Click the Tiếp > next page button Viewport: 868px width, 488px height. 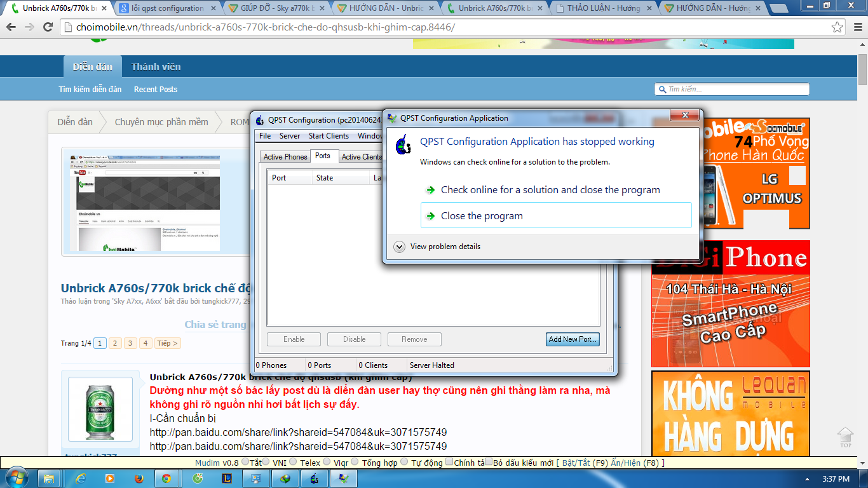click(x=168, y=343)
